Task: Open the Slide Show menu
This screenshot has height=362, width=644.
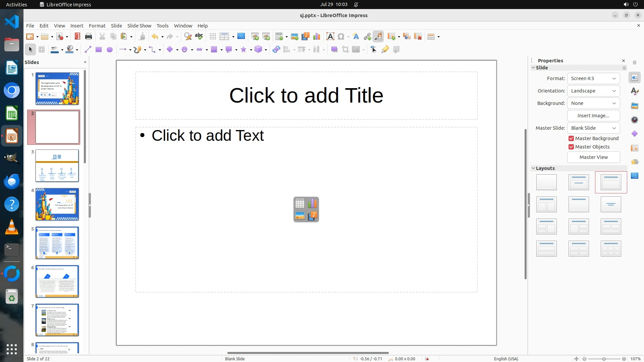Action: 139,26
